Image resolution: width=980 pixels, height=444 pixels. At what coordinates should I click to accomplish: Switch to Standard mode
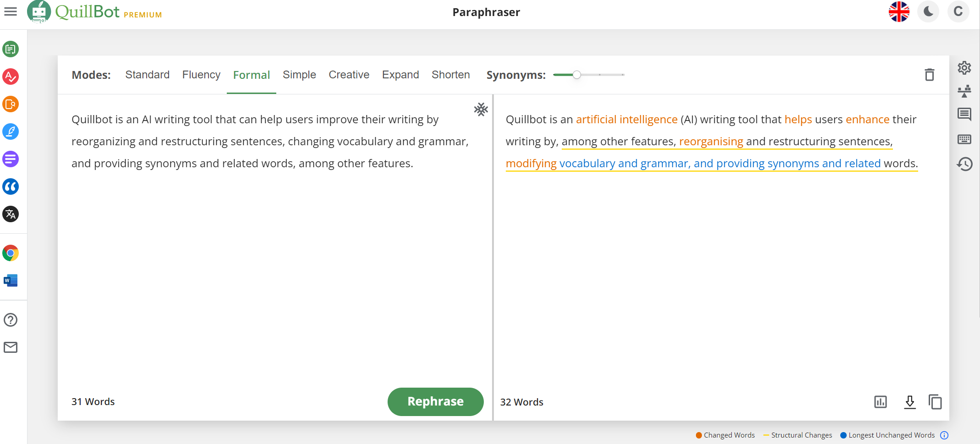[148, 75]
